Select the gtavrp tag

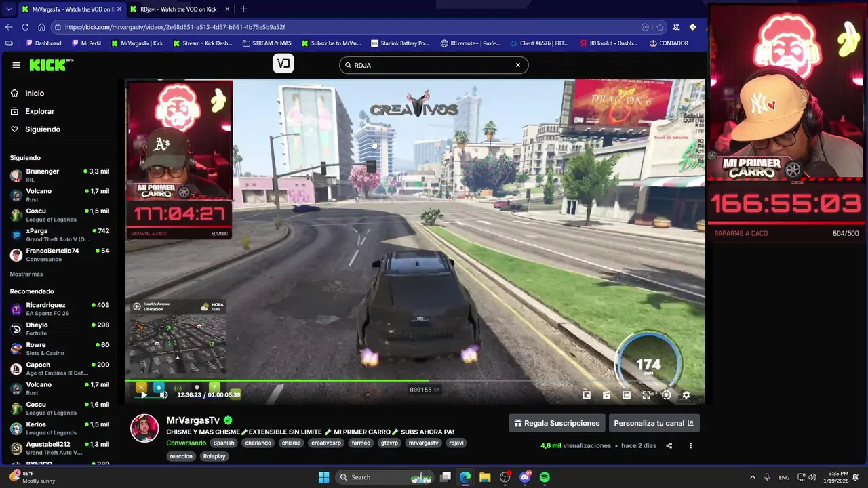click(x=389, y=443)
